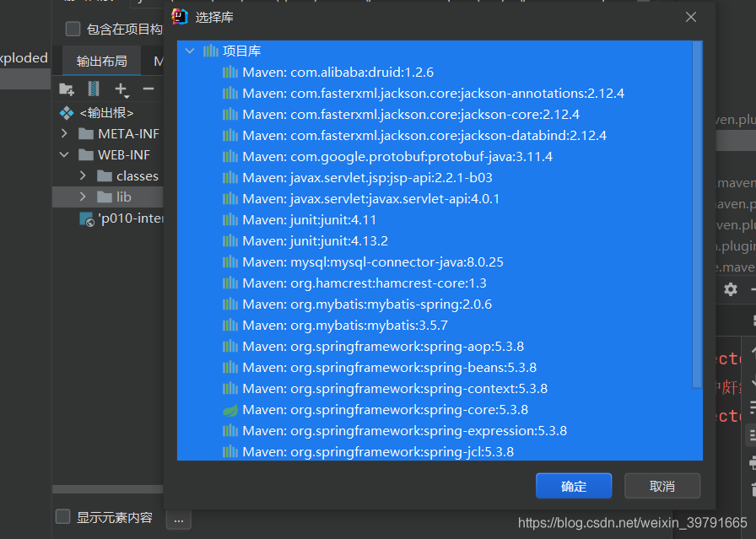The height and width of the screenshot is (539, 756).
Task: Click the library icon beside protobuf-java
Action: click(x=230, y=157)
